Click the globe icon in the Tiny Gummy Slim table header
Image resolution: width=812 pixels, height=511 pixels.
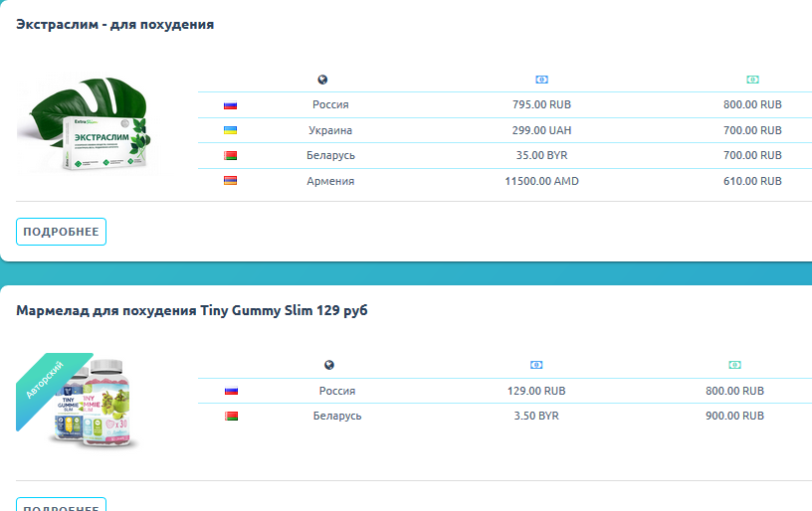pos(329,365)
